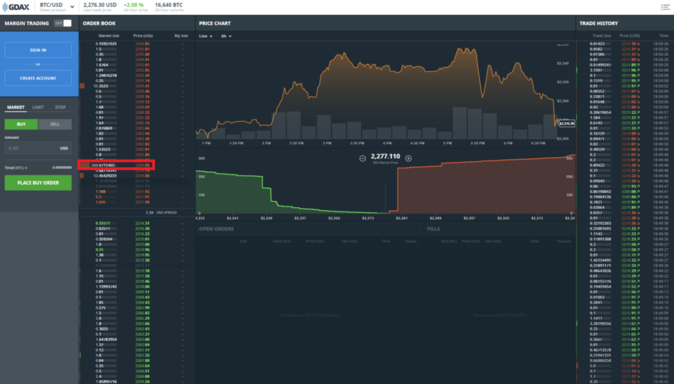Click the GDAX logo icon
The height and width of the screenshot is (384, 674).
tap(5, 7)
